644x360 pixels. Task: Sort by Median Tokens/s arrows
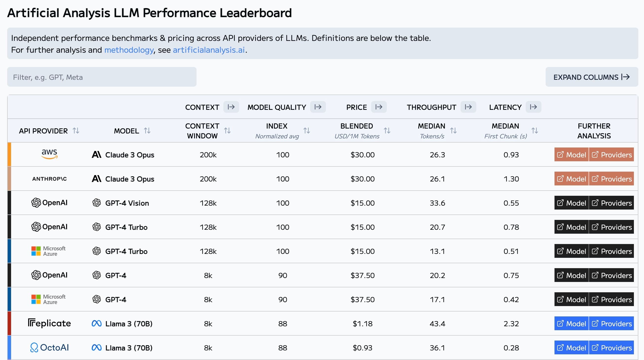pos(453,131)
